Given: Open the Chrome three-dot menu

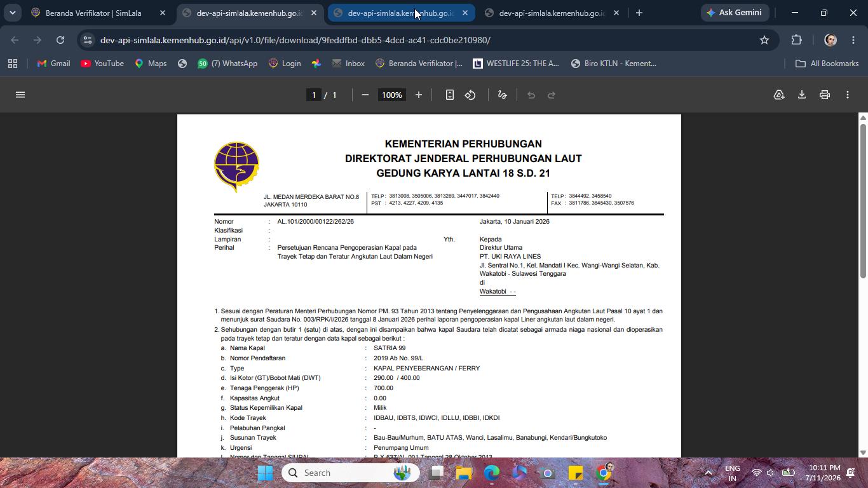Looking at the screenshot, I should tap(853, 40).
